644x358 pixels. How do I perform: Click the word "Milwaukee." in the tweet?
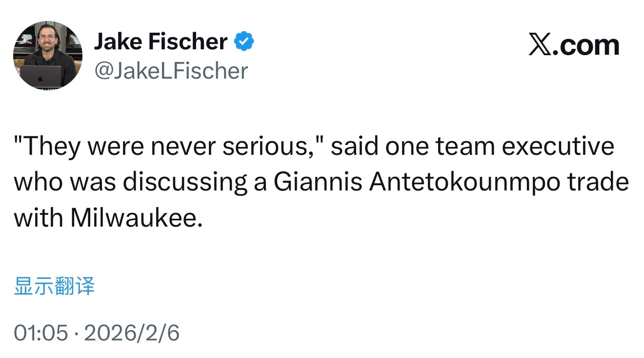coord(136,217)
